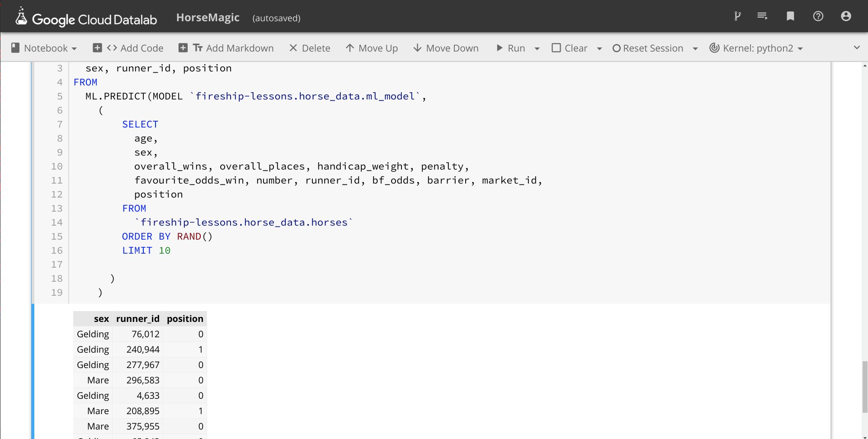Open the Ungit version control icon

(737, 16)
